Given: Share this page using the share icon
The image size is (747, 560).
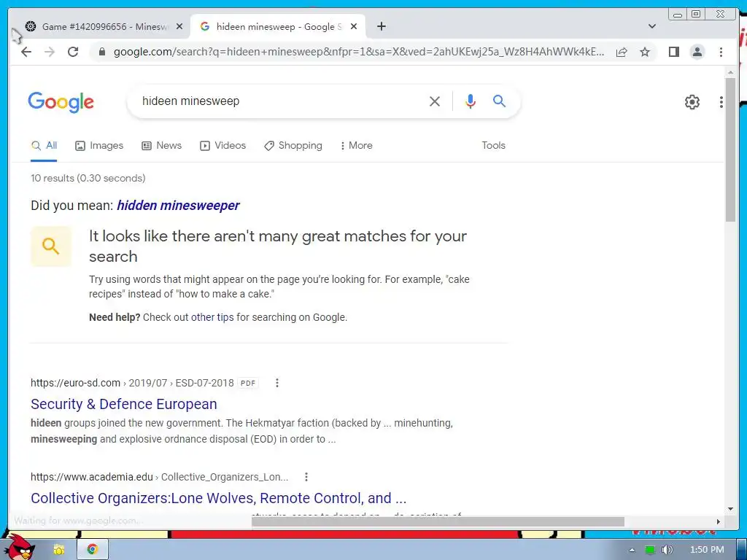Looking at the screenshot, I should pyautogui.click(x=622, y=52).
